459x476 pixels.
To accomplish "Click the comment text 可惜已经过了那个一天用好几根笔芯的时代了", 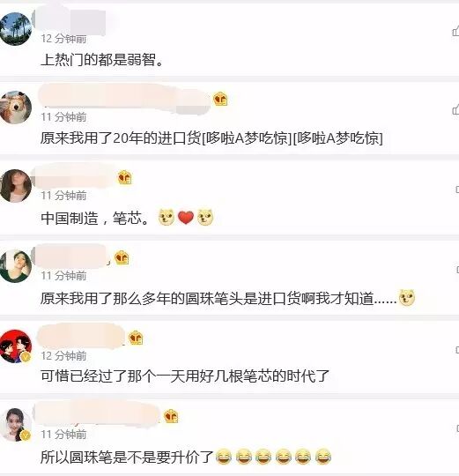I will click(x=185, y=376).
